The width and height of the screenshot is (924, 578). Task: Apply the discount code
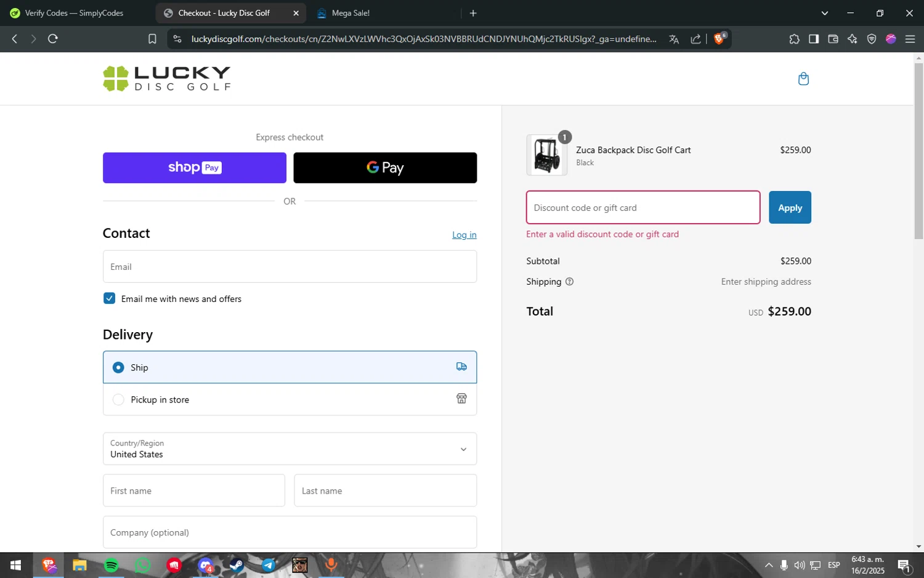[790, 208]
